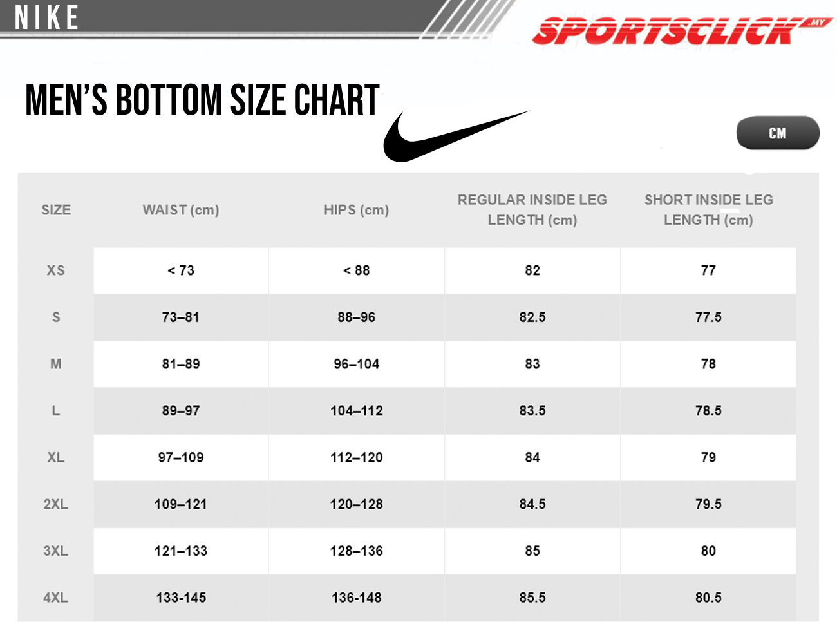The height and width of the screenshot is (644, 837).
Task: Select the WAIST (cm) column header
Action: (x=181, y=210)
